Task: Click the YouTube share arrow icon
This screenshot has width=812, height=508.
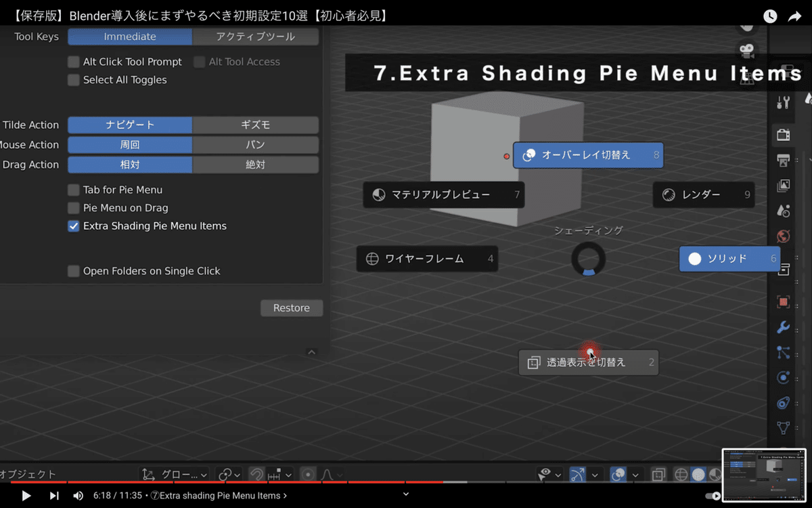Action: coord(794,16)
